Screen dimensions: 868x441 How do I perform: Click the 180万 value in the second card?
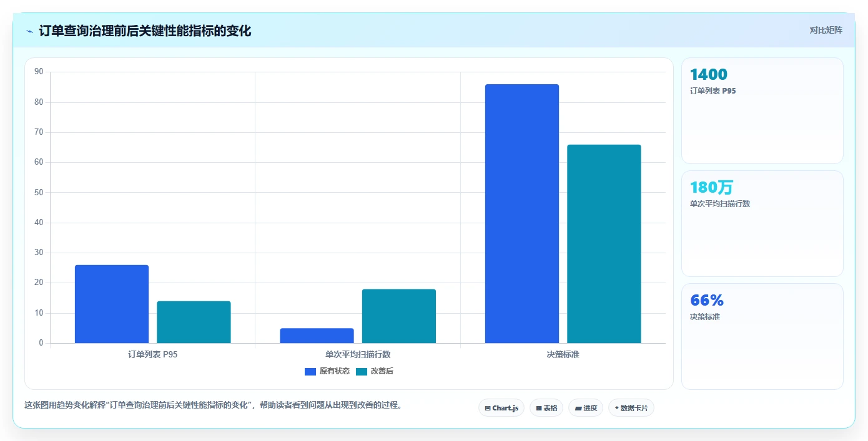711,187
